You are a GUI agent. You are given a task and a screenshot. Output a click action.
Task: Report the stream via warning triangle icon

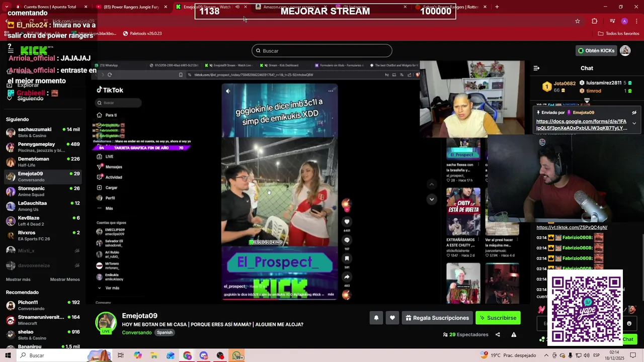[514, 334]
